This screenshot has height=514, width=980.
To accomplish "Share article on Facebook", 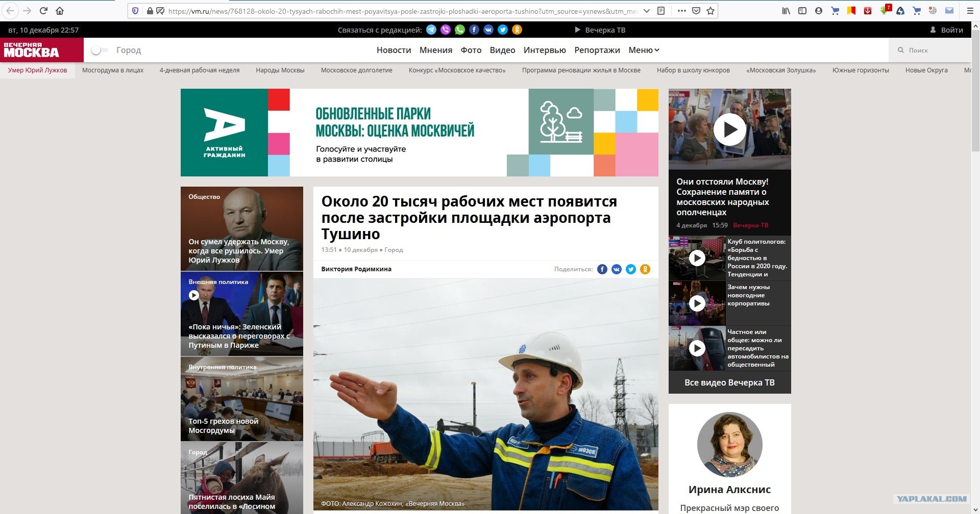I will click(602, 269).
